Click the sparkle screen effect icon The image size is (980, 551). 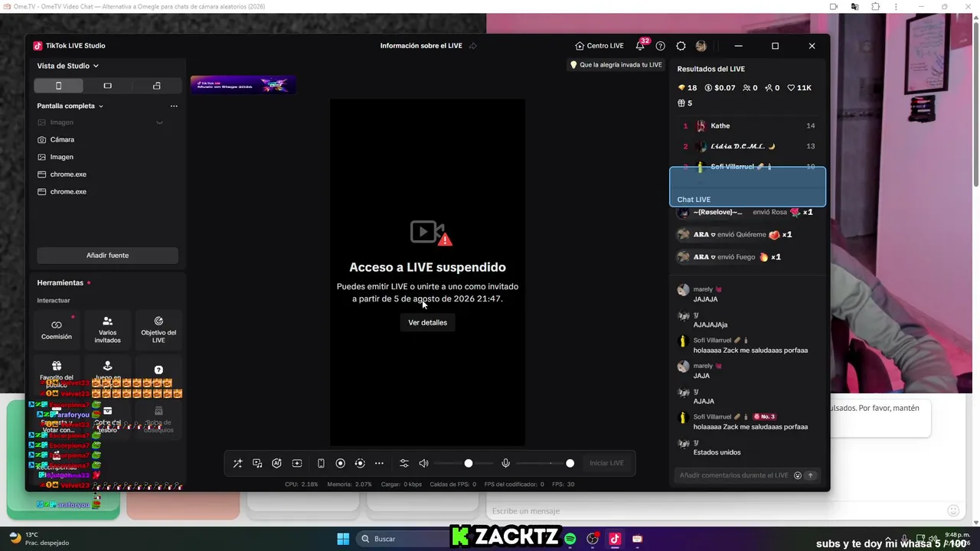tap(297, 463)
